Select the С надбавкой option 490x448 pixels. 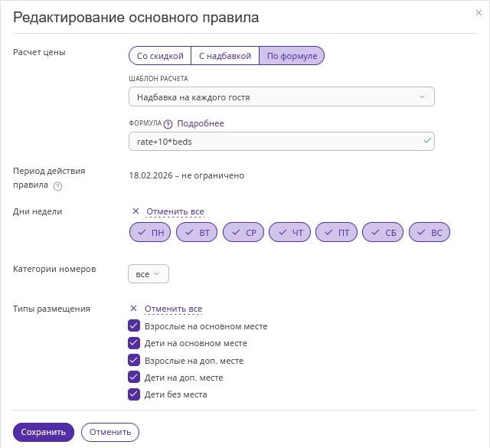(x=225, y=56)
